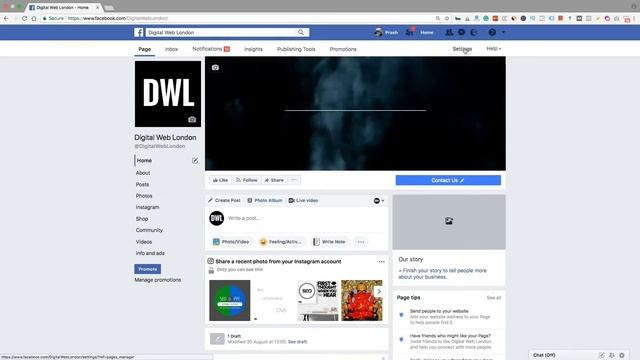
Task: Open the Quick Help question mark icon
Action: click(x=492, y=32)
